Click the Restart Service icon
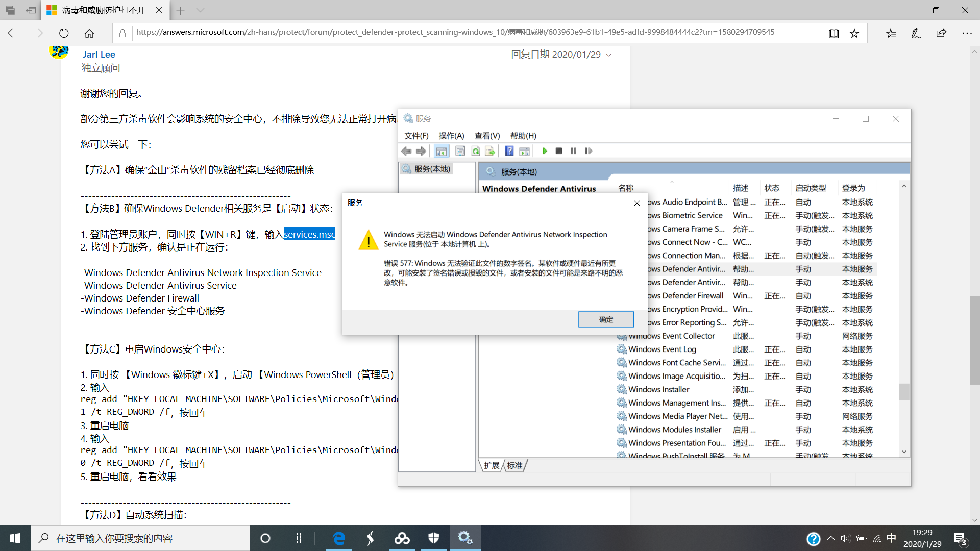 (x=589, y=151)
